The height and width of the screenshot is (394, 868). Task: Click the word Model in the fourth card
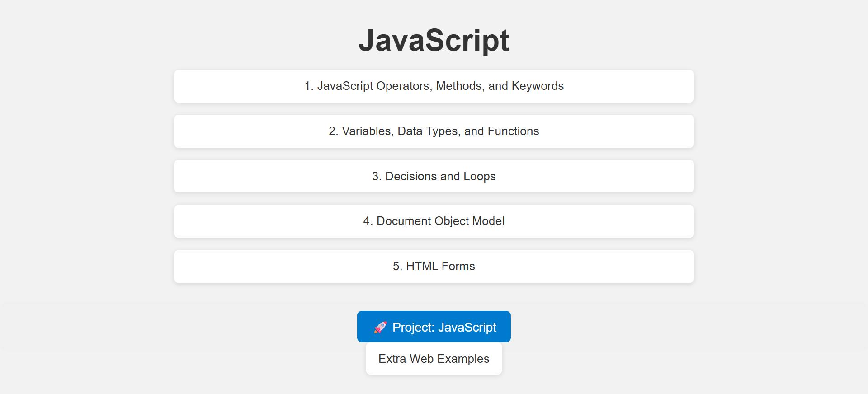(488, 221)
